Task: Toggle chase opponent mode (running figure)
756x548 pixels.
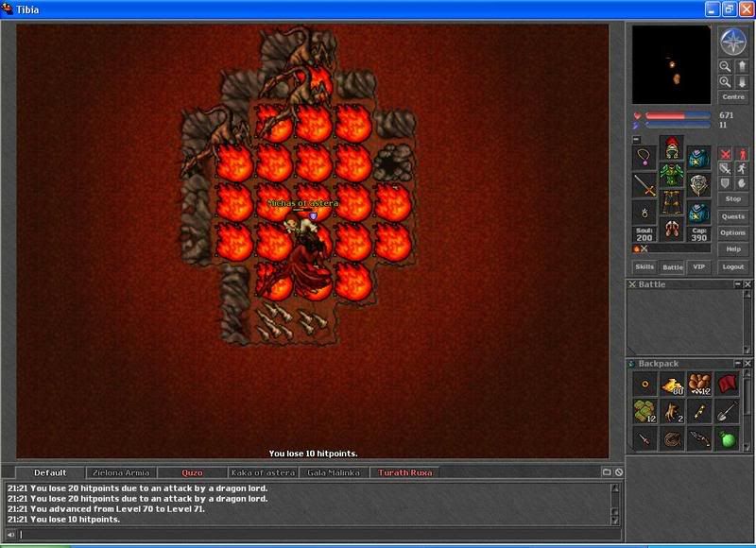Action: [x=742, y=169]
